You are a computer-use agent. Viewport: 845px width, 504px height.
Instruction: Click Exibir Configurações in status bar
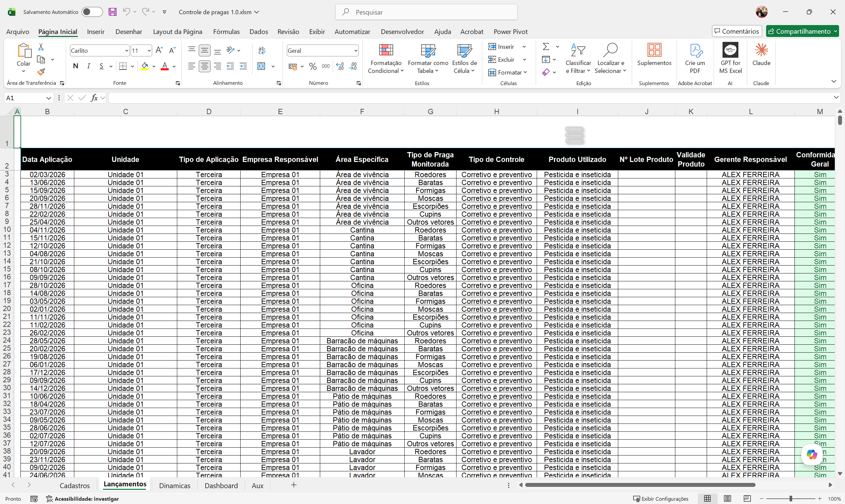[660, 499]
